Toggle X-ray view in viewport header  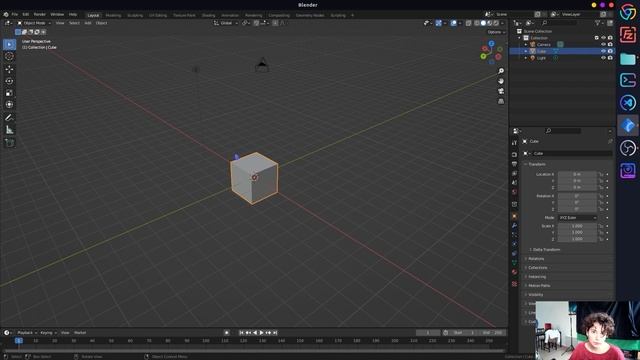coord(469,23)
